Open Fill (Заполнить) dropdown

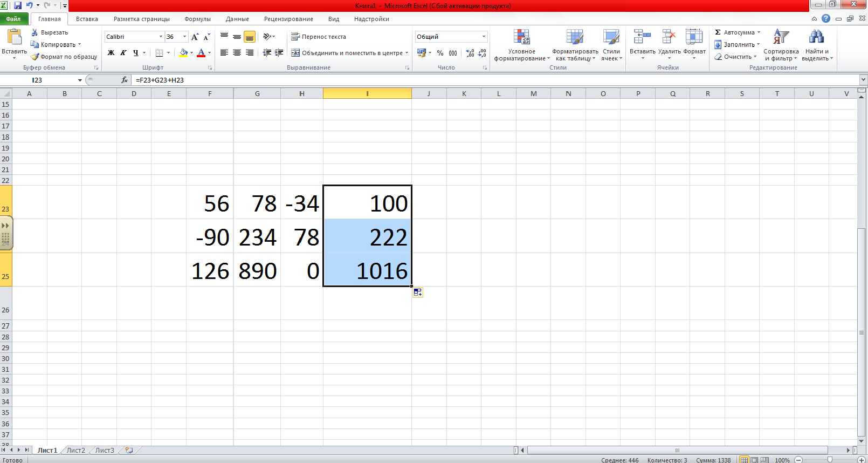pyautogui.click(x=737, y=45)
